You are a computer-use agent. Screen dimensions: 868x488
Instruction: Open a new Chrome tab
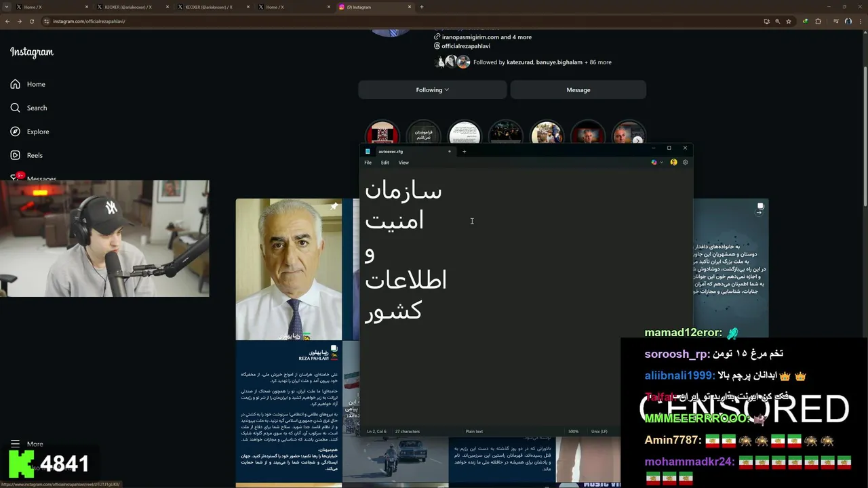tap(422, 7)
